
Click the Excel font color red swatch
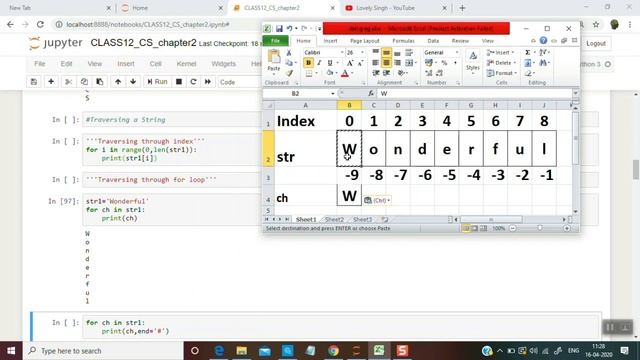(345, 73)
